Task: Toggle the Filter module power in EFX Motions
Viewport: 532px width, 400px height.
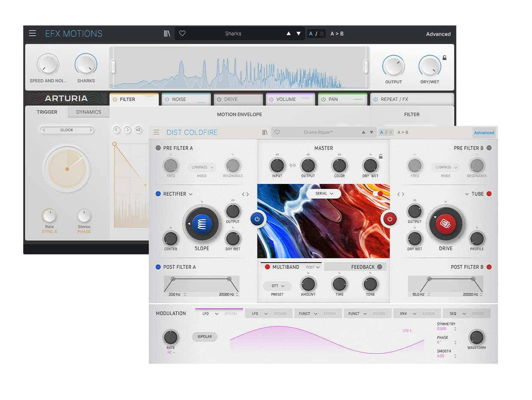Action: tap(115, 99)
